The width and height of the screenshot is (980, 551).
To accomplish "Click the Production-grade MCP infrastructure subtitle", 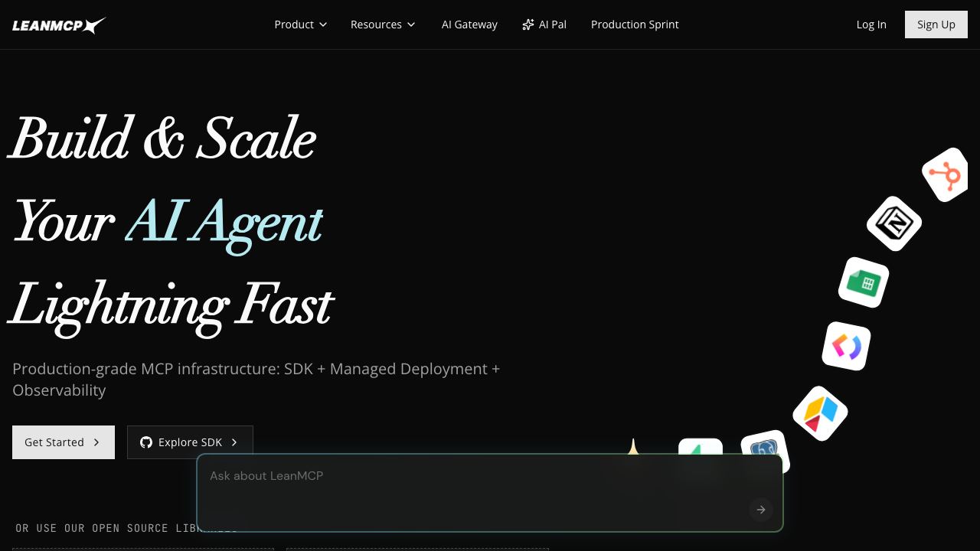I will pyautogui.click(x=256, y=380).
